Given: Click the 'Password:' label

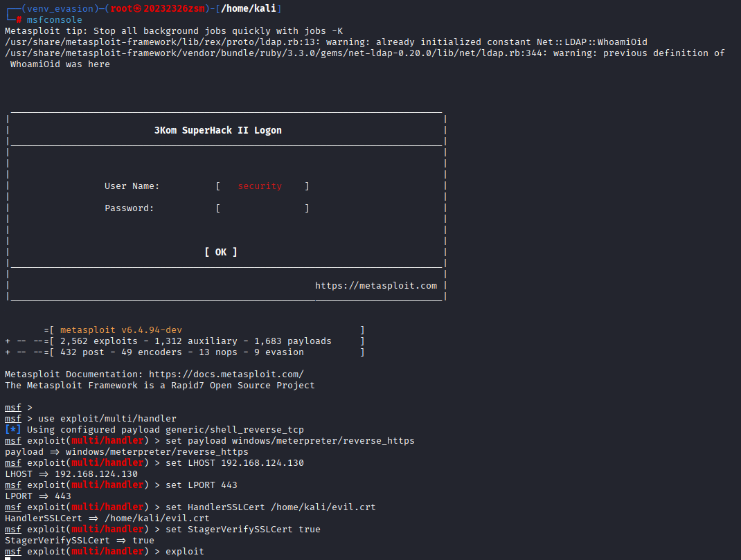Looking at the screenshot, I should click(129, 208).
